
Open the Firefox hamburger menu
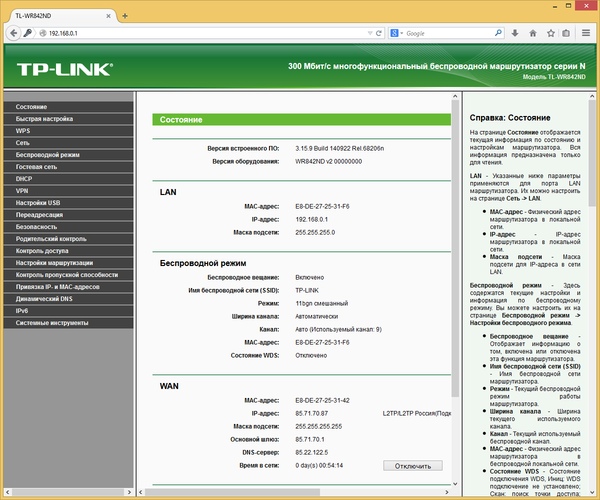586,33
